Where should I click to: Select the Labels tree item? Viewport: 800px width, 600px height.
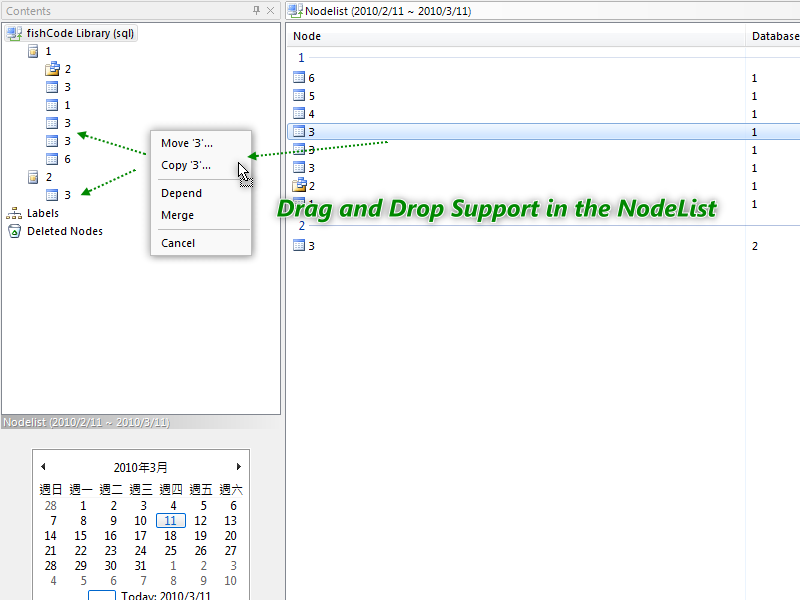[43, 213]
